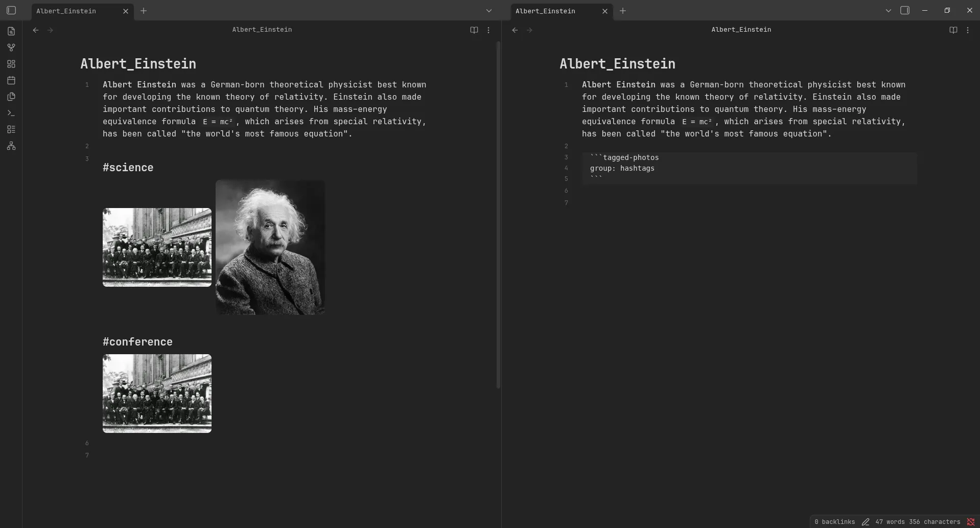
Task: Click empty line 7 in right editor
Action: [x=750, y=203]
